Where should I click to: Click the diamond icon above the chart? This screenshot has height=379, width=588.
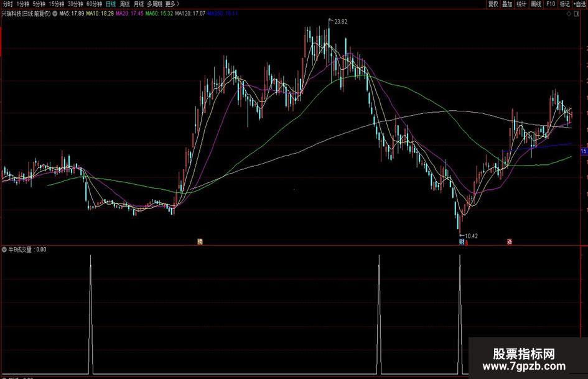(569, 14)
